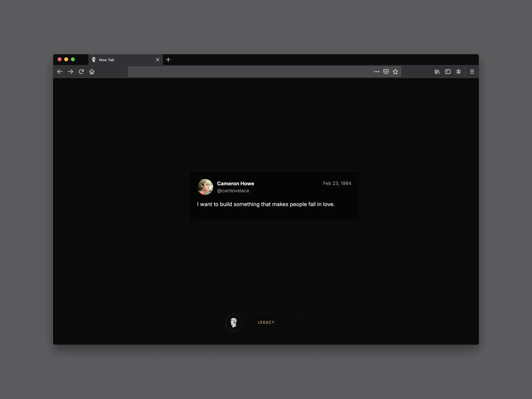This screenshot has width=532, height=399.
Task: Open the Firefox application menu
Action: coord(472,71)
